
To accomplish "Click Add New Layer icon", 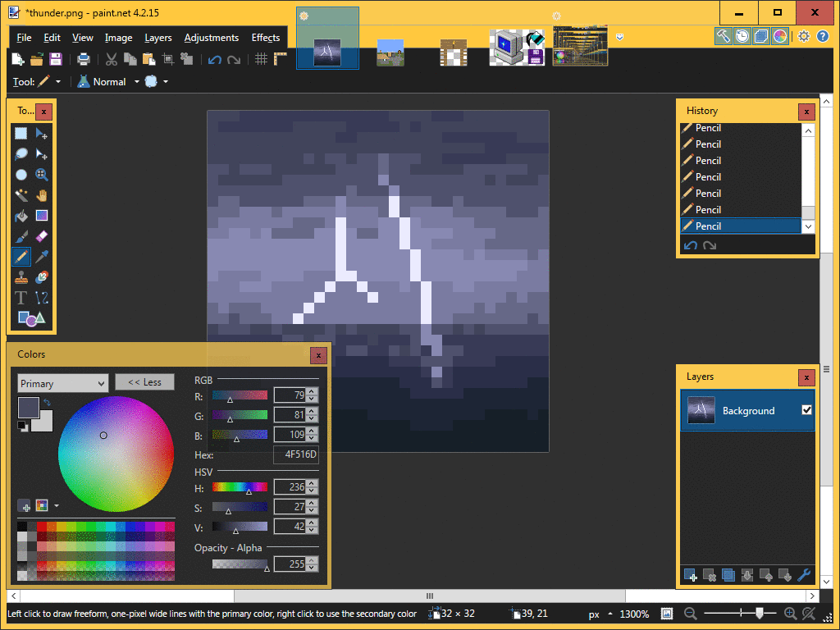I will [691, 575].
